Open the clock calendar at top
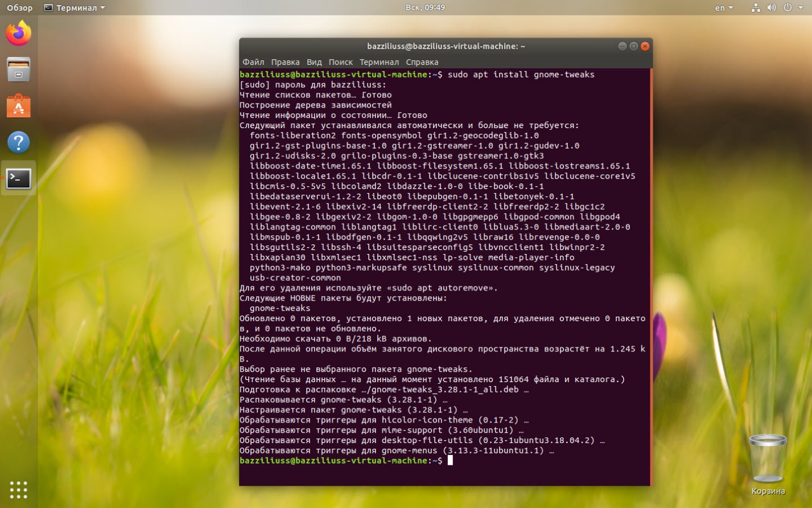 (425, 7)
